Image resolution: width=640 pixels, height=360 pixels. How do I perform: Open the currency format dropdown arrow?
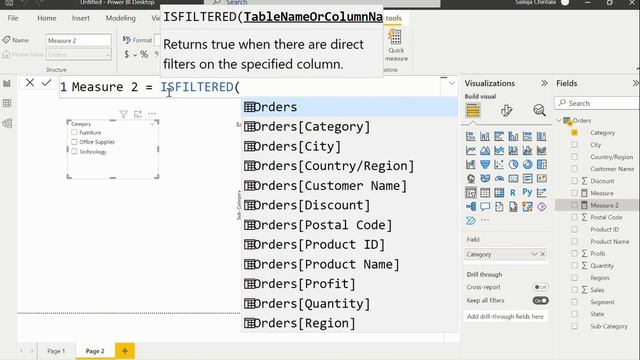click(x=135, y=55)
